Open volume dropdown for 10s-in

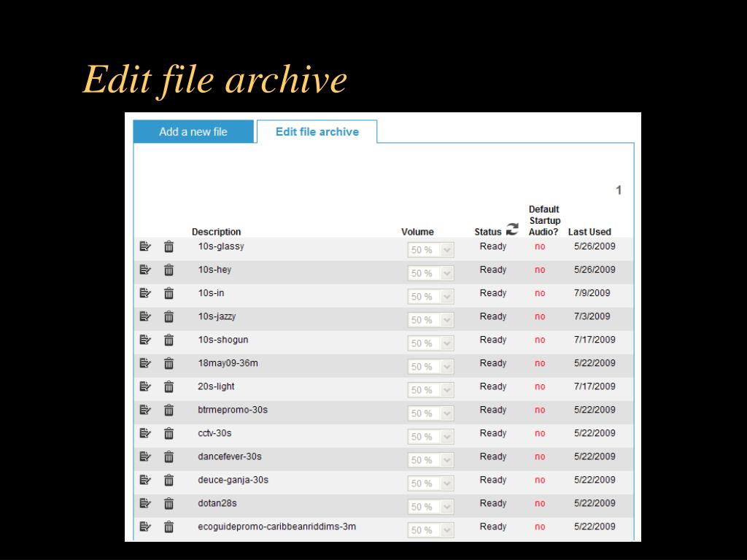430,296
